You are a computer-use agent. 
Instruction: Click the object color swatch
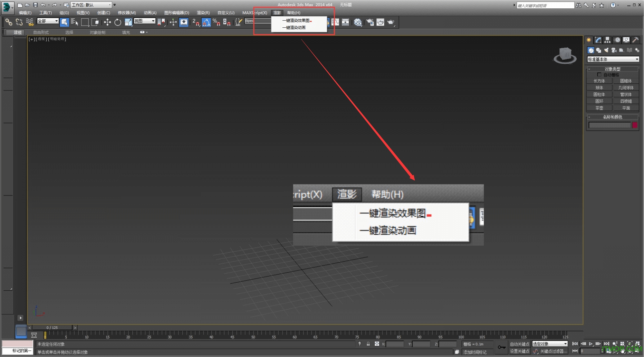tap(635, 125)
